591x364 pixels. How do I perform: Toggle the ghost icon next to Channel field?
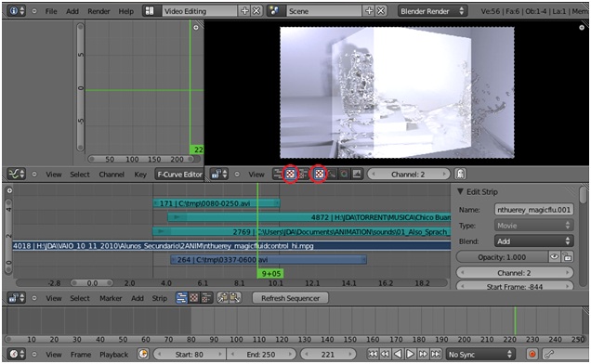click(x=460, y=174)
